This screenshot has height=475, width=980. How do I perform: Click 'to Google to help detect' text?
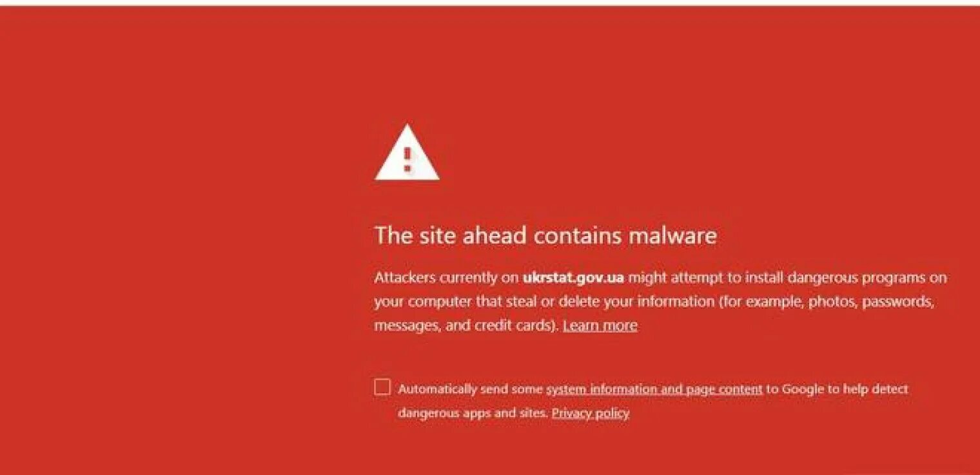tap(837, 389)
